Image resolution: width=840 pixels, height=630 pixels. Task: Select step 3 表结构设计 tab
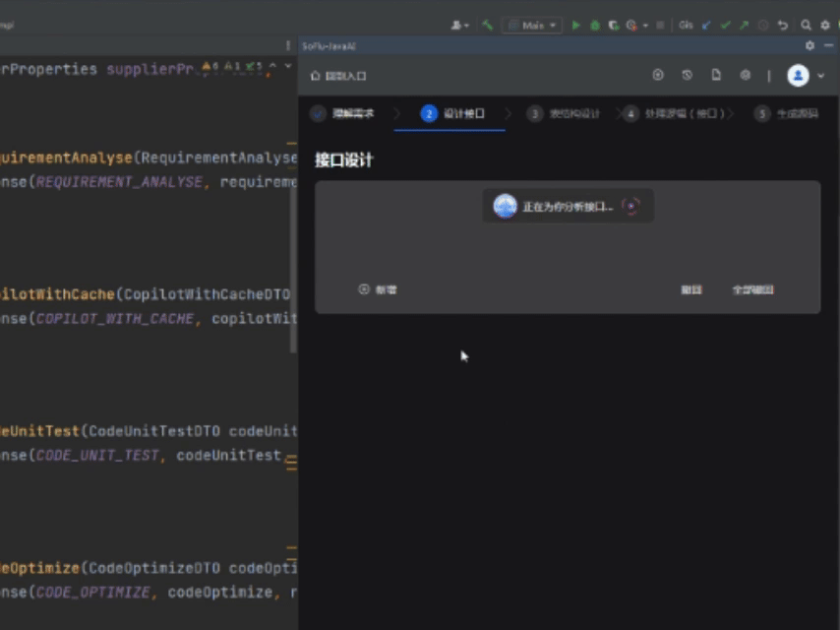click(564, 113)
